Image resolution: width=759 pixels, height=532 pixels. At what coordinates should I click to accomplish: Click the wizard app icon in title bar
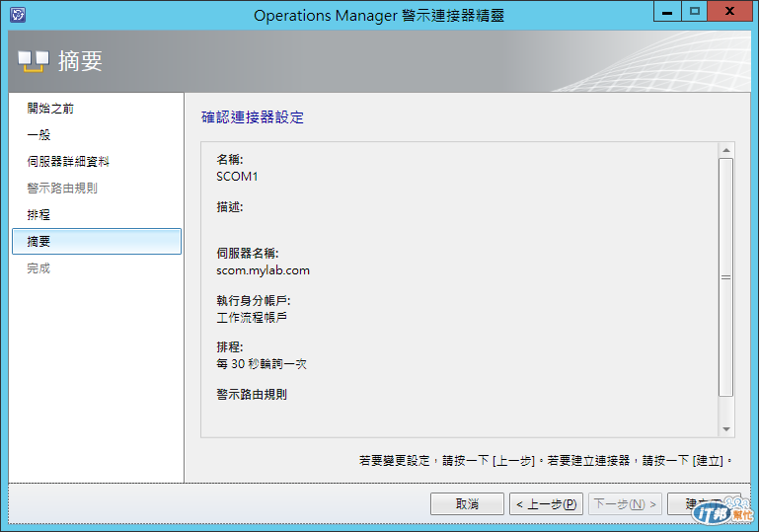pyautogui.click(x=18, y=15)
